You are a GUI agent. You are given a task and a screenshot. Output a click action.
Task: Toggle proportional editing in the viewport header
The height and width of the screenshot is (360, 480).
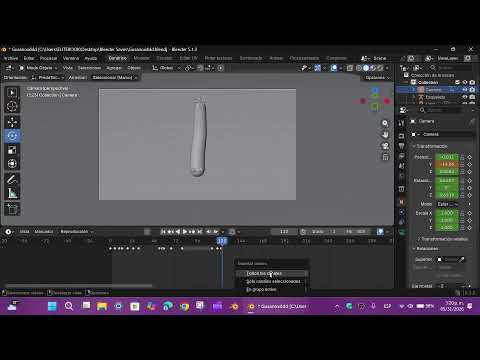(221, 68)
